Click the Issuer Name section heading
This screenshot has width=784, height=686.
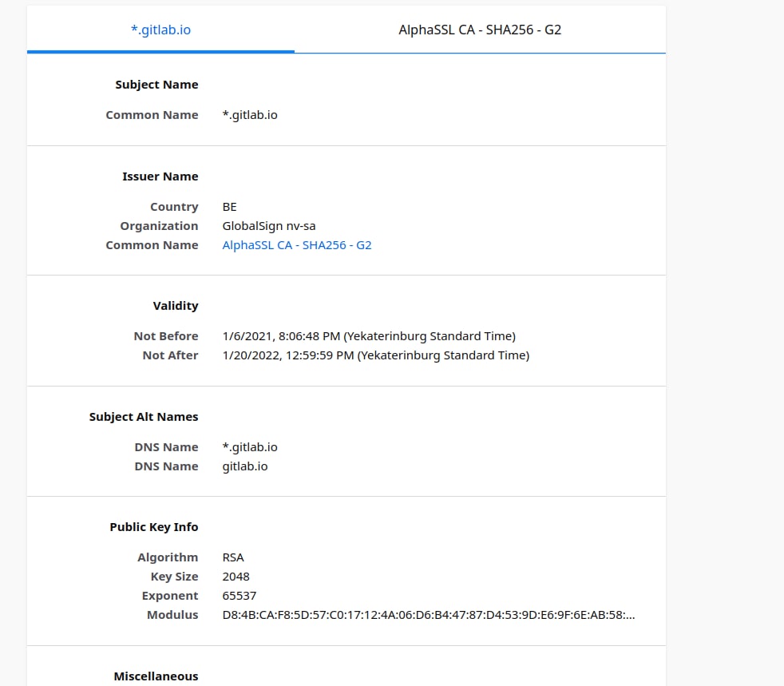[160, 176]
